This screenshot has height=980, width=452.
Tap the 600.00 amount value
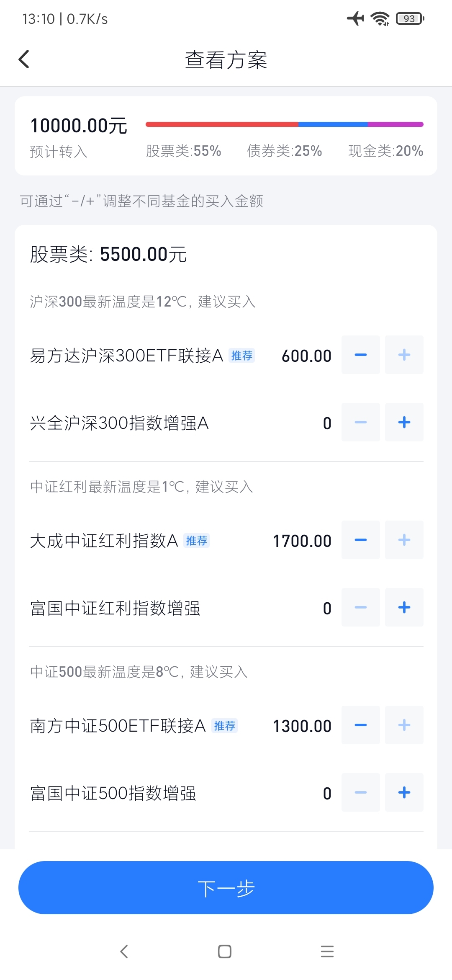(306, 356)
